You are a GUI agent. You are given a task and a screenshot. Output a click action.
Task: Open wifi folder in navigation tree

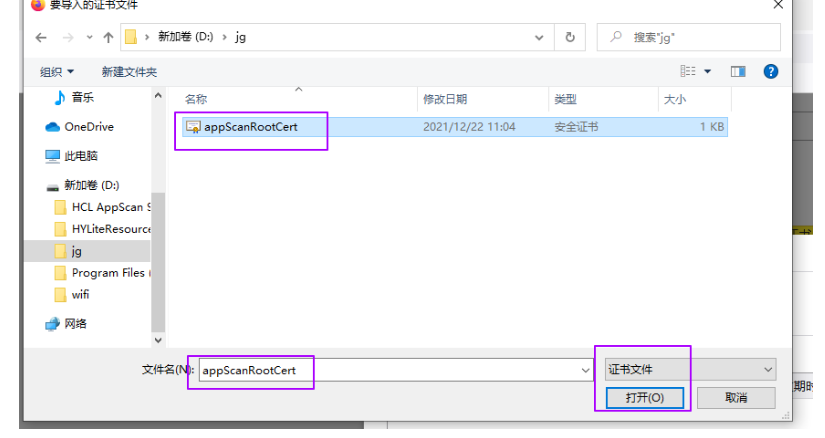[x=72, y=295]
